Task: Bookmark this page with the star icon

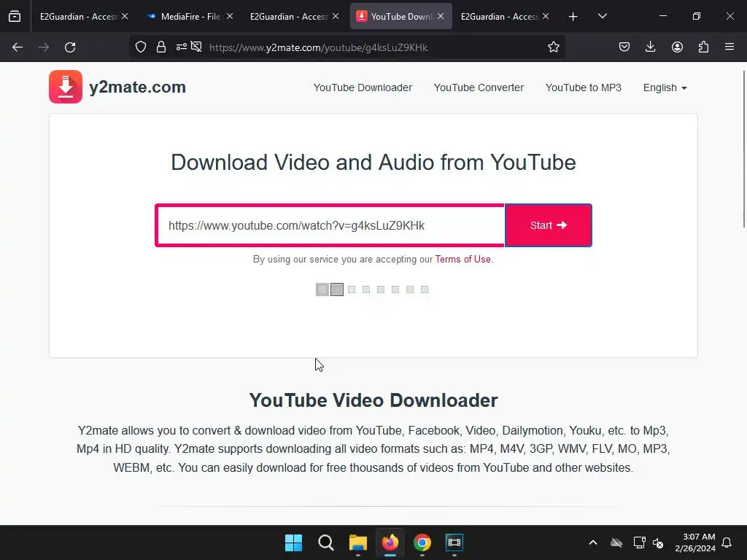Action: (x=553, y=47)
